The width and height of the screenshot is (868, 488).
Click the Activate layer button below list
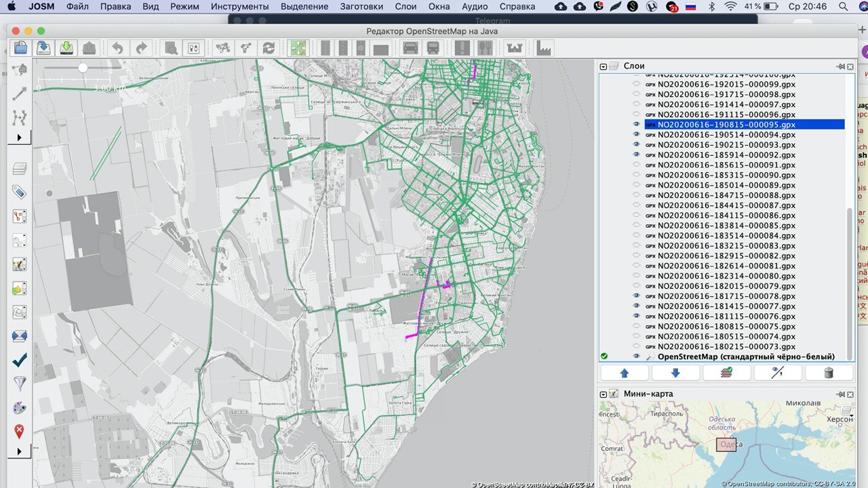[x=726, y=373]
